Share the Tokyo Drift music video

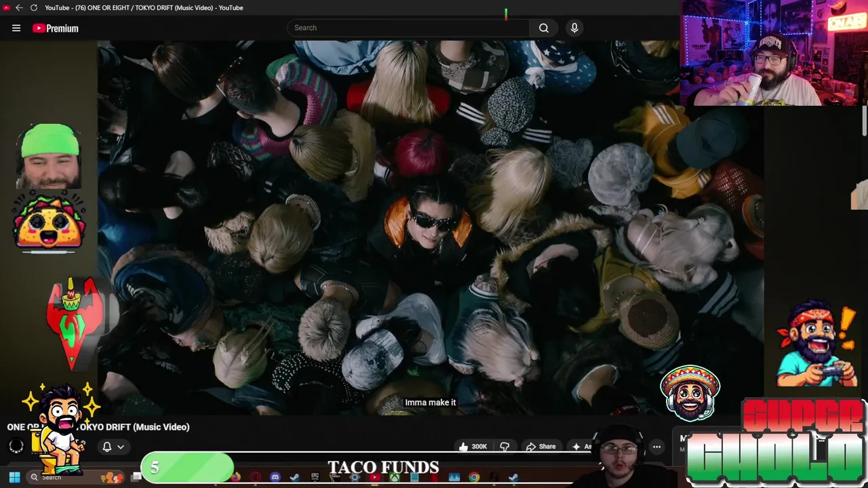tap(540, 447)
